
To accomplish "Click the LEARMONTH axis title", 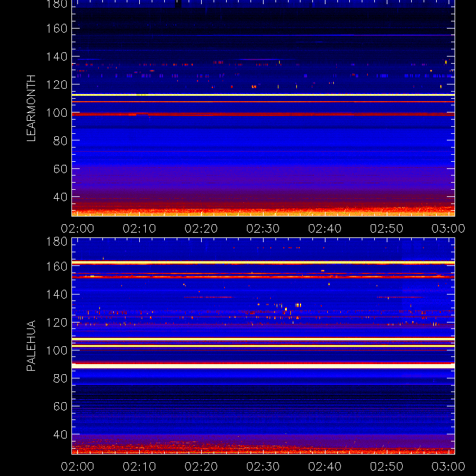I will (31, 108).
